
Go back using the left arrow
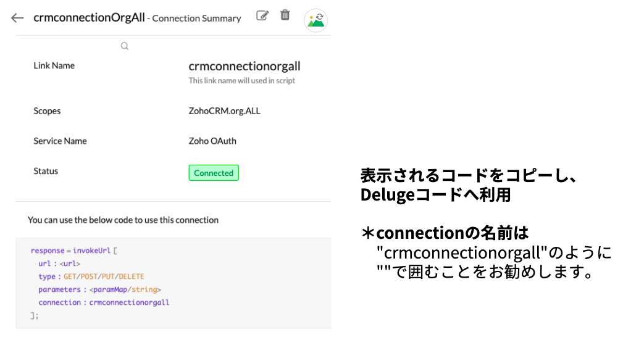click(x=17, y=18)
